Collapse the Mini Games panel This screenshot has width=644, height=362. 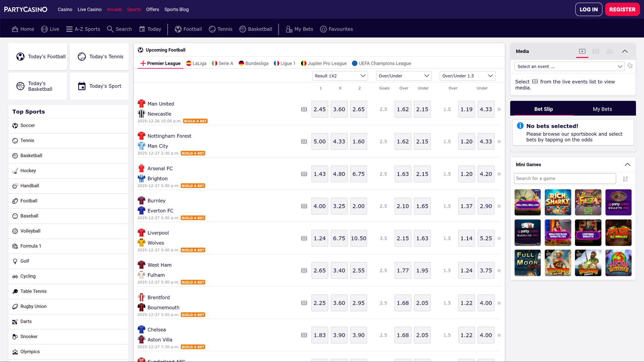pos(627,165)
